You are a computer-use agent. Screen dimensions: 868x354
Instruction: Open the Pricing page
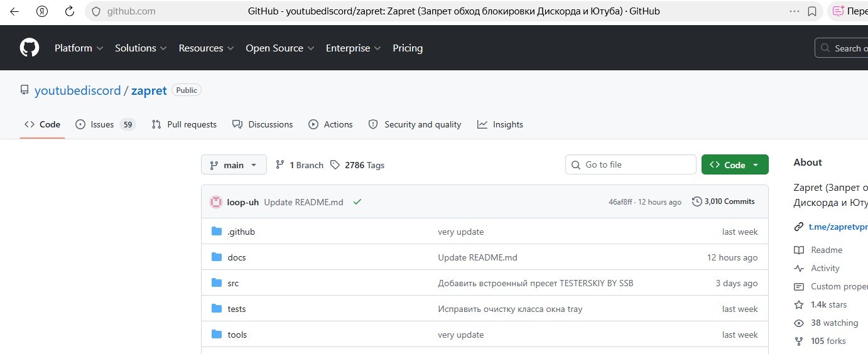click(x=408, y=48)
